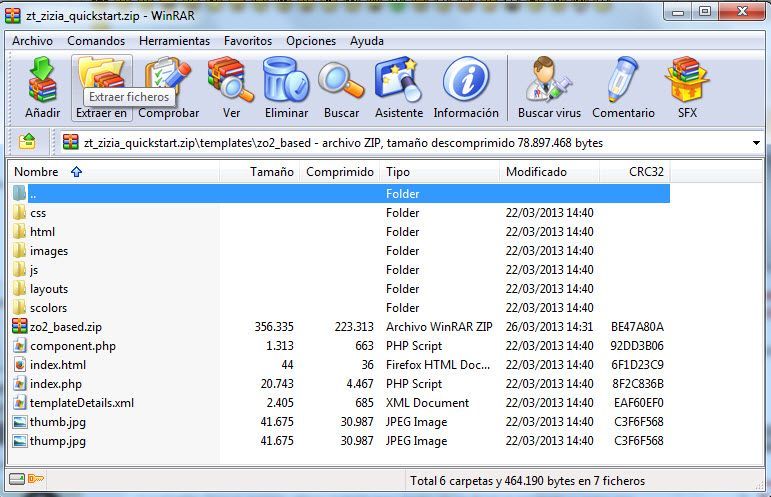771x497 pixels.
Task: Click the Añadir toolbar icon
Action: click(43, 79)
